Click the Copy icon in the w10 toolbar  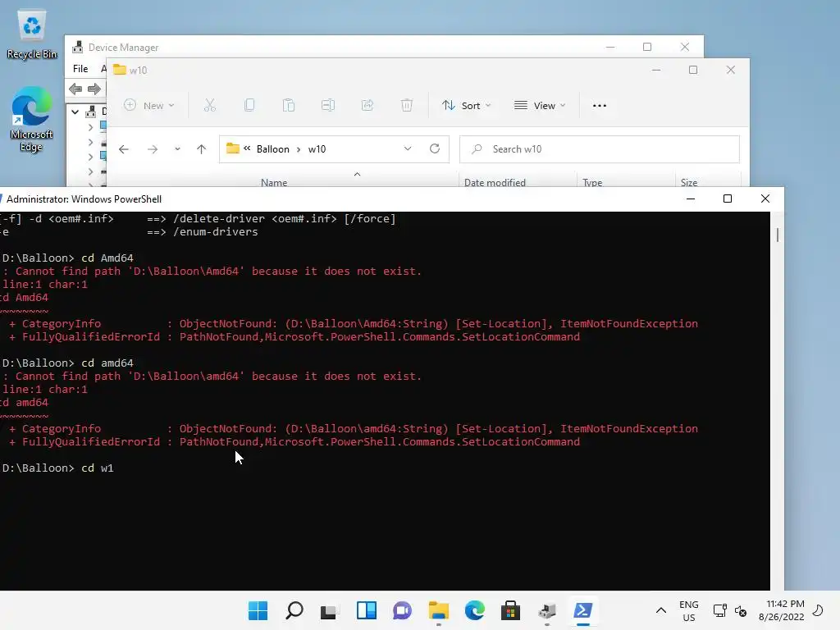tap(249, 106)
